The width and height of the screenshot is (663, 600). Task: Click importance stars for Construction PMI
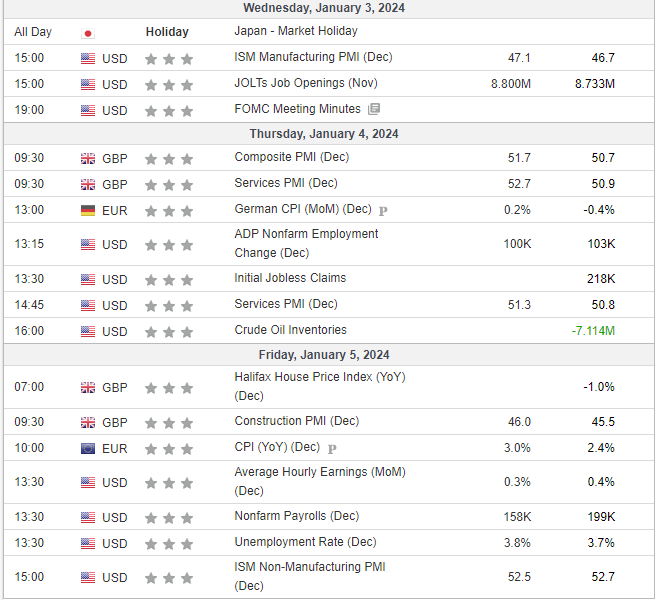click(168, 422)
